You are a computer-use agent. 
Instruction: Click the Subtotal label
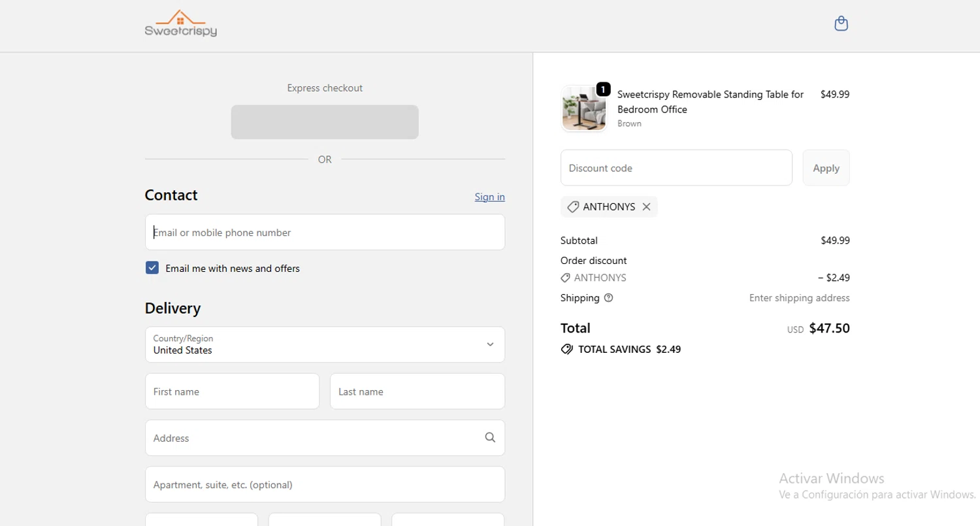pyautogui.click(x=579, y=240)
